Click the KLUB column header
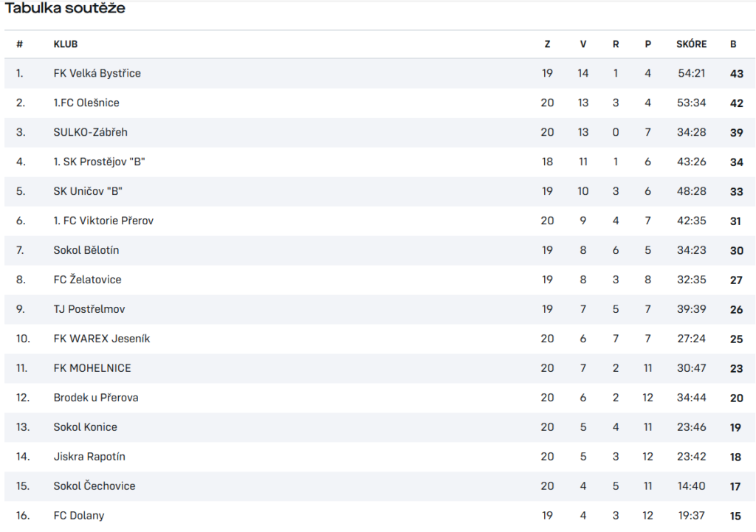 [x=66, y=44]
